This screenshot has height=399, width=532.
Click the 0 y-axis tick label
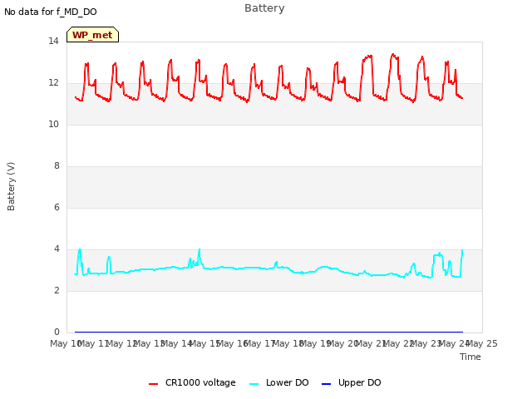[57, 332]
